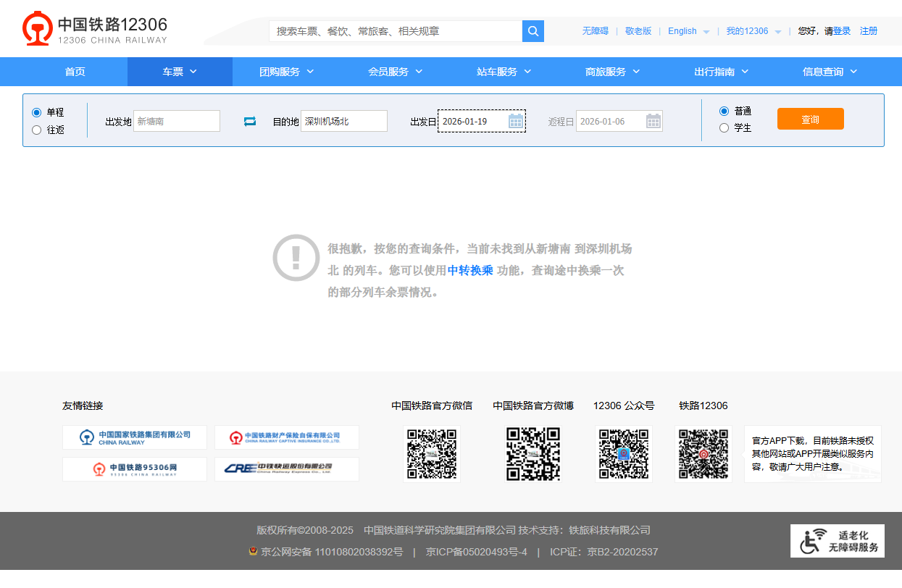Image resolution: width=902 pixels, height=588 pixels.
Task: Swap departure and destination stations
Action: [249, 121]
